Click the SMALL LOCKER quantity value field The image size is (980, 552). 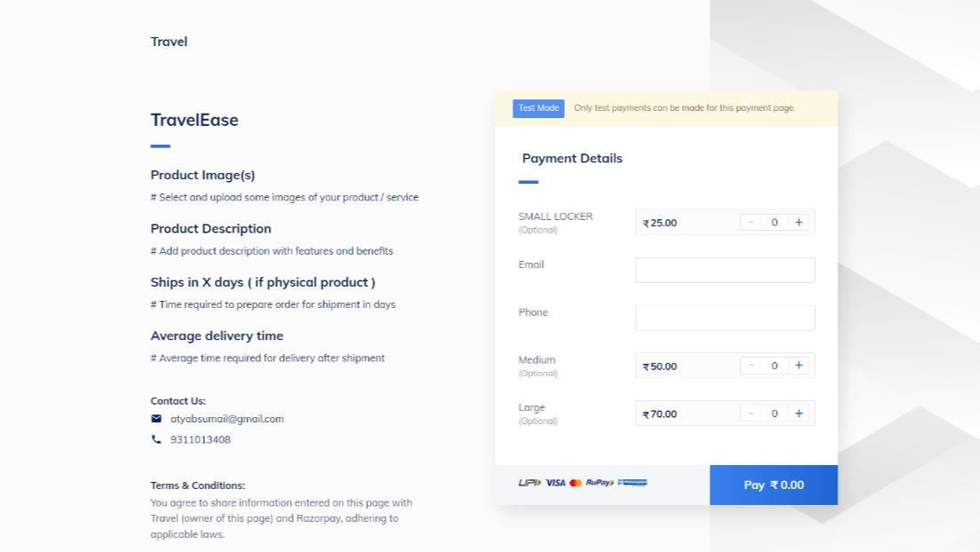point(774,223)
